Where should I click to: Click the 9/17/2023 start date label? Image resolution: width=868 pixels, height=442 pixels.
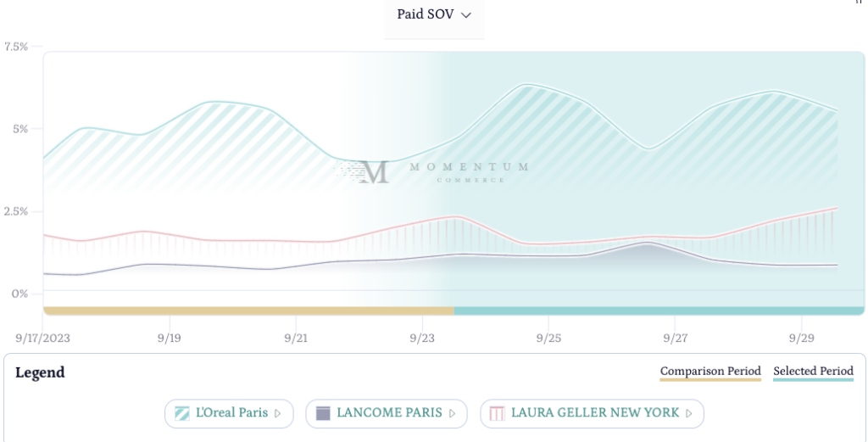tap(43, 338)
